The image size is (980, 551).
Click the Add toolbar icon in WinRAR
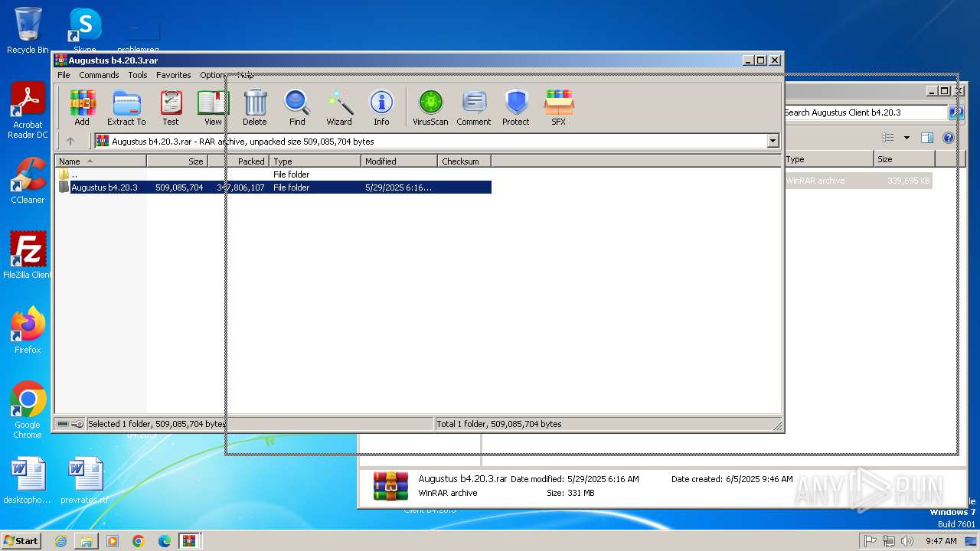(82, 107)
